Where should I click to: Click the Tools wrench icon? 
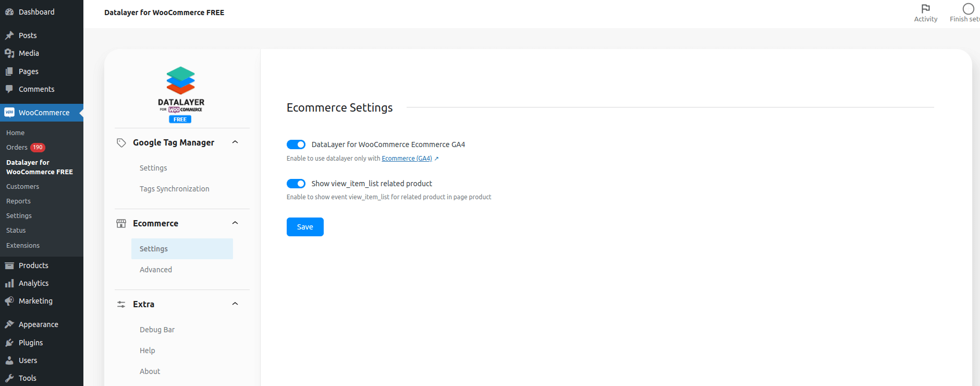tap(9, 378)
